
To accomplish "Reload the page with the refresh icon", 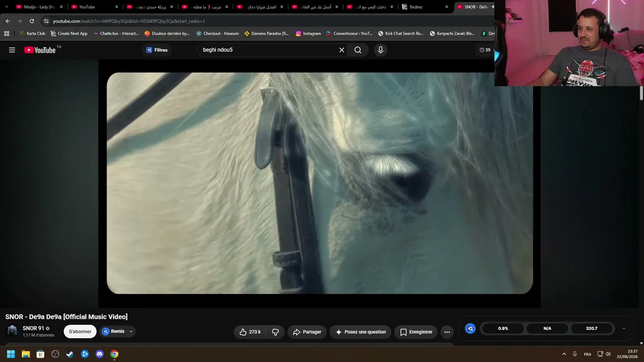I will pyautogui.click(x=32, y=21).
